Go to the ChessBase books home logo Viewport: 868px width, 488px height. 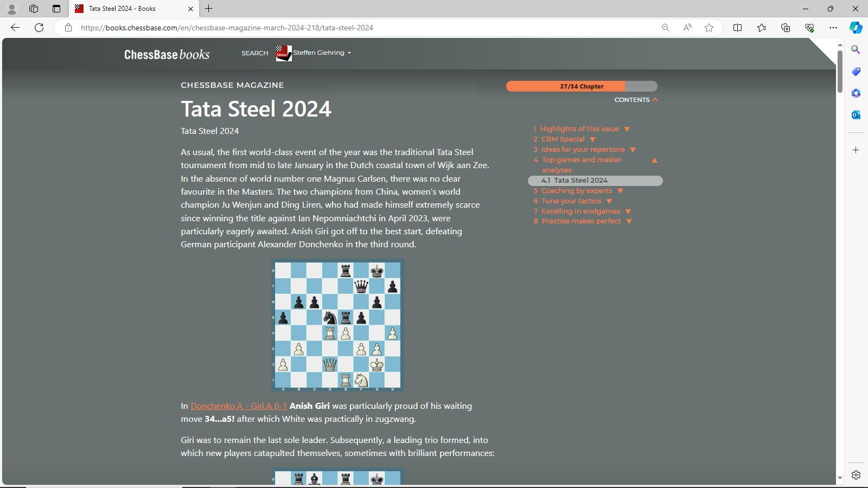(167, 54)
